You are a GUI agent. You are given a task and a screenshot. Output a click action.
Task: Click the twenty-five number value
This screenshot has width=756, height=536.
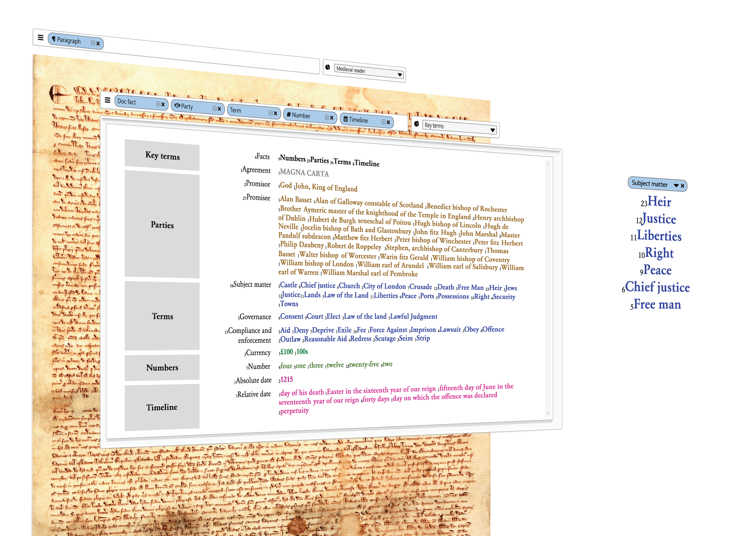[x=364, y=364]
